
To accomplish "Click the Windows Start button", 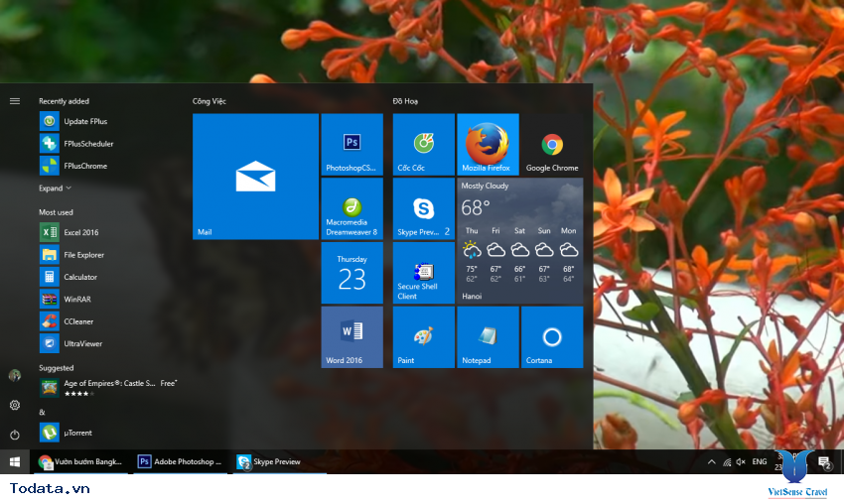I will [x=15, y=462].
